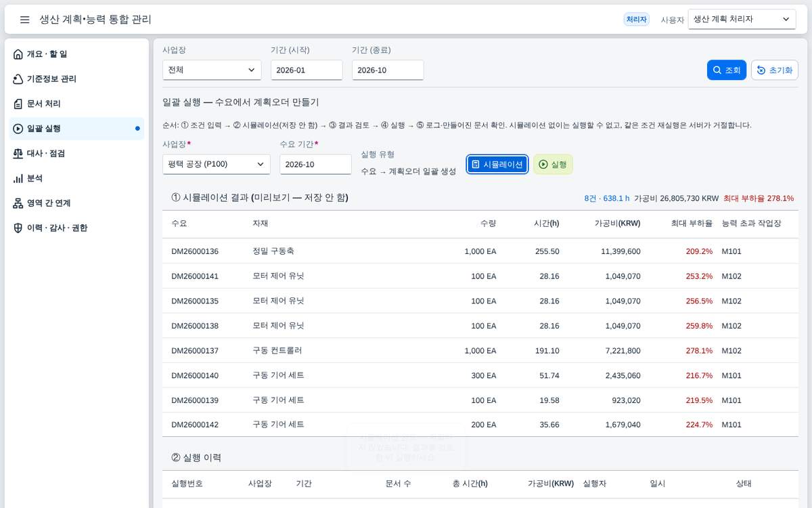Screen dimensions: 812x508
Task: Select demand row DM26000138
Action: click(x=480, y=326)
